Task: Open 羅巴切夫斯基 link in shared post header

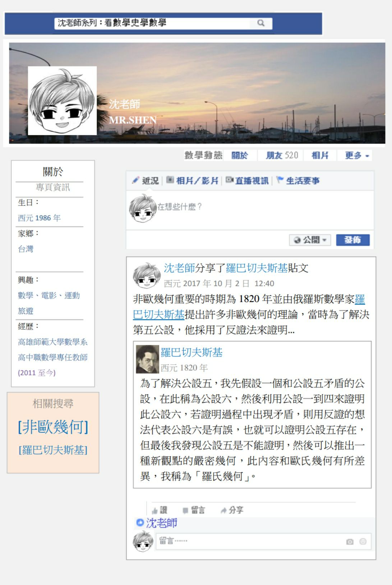Action: (257, 268)
